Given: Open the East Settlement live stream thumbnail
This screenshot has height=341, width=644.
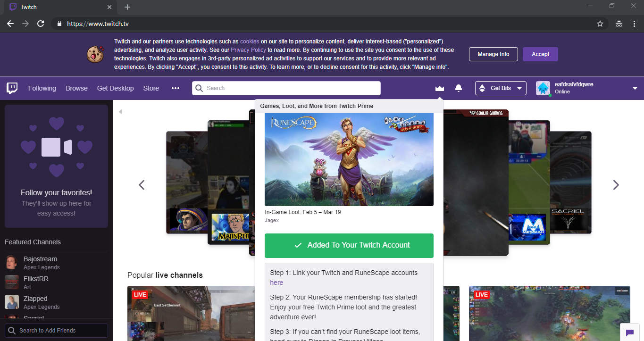Looking at the screenshot, I should pyautogui.click(x=191, y=313).
